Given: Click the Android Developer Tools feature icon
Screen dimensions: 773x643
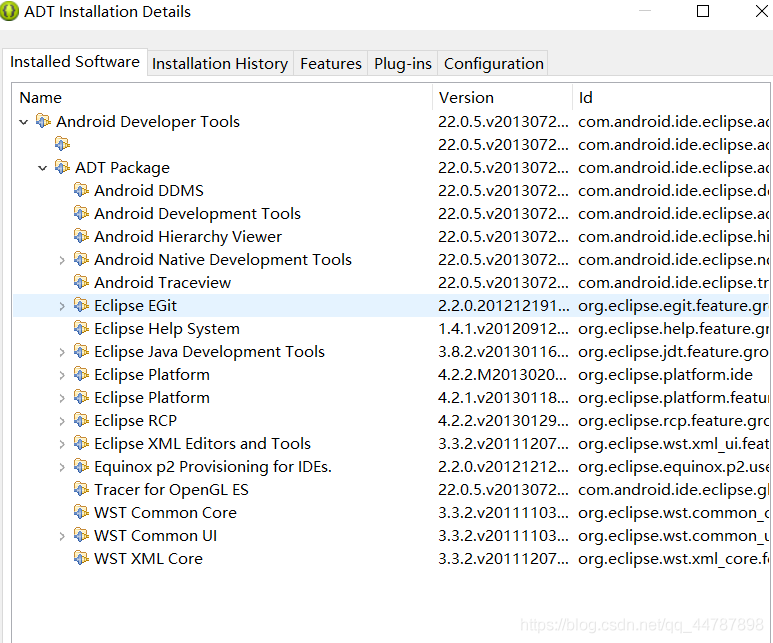Looking at the screenshot, I should (x=43, y=121).
